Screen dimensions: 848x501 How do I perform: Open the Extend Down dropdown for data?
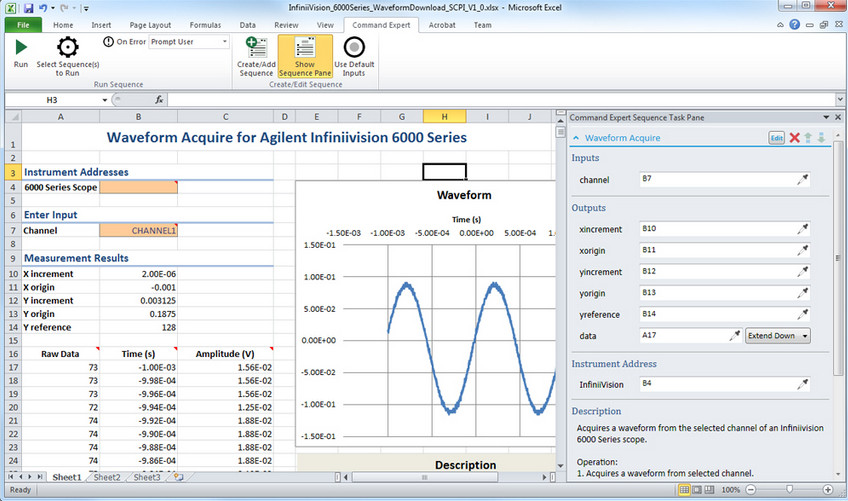click(x=778, y=336)
